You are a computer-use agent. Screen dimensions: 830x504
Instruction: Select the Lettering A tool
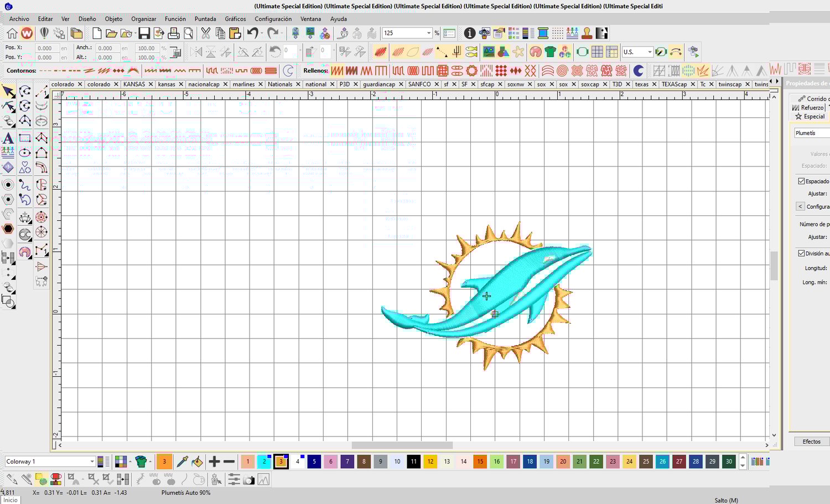[x=8, y=138]
